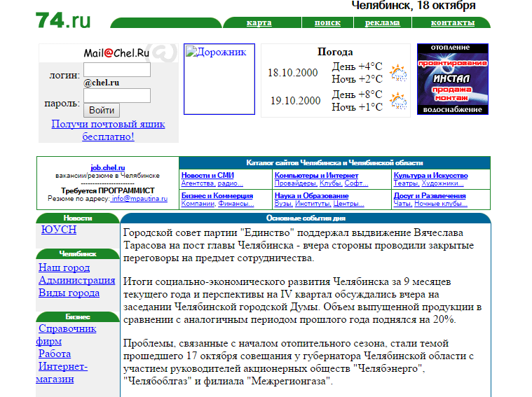Open the Виды города link
Image resolution: width=532 pixels, height=397 pixels.
click(69, 293)
